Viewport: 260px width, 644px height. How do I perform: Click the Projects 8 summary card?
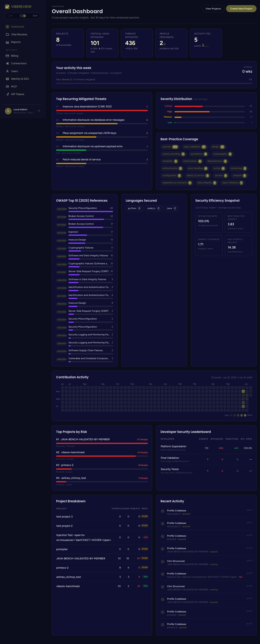[x=68, y=43]
